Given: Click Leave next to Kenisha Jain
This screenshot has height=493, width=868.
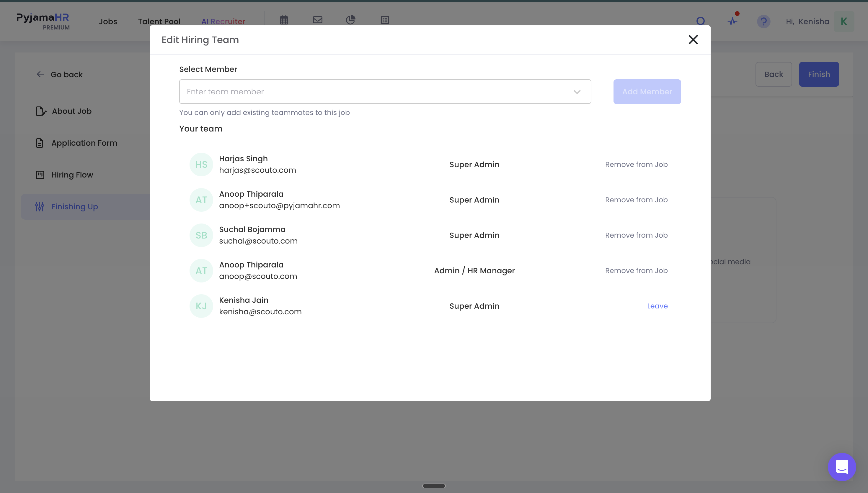Looking at the screenshot, I should pyautogui.click(x=657, y=306).
